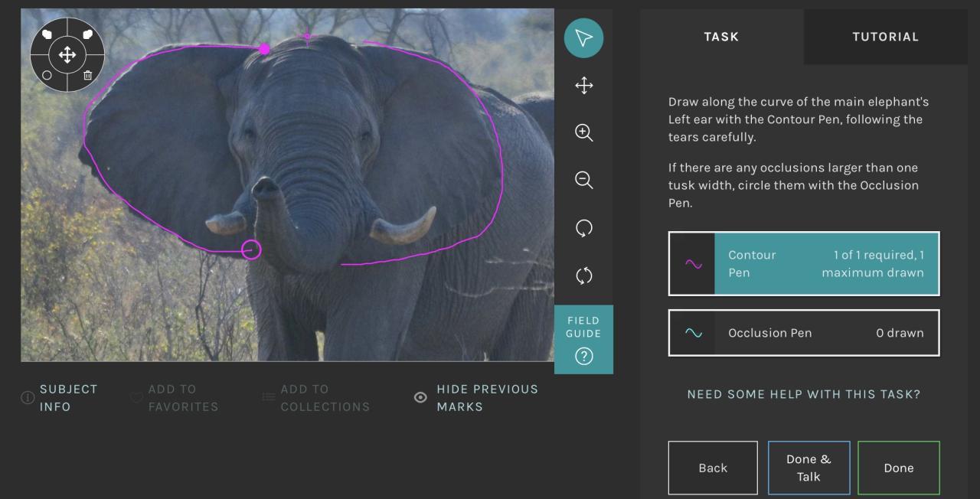The width and height of the screenshot is (980, 499).
Task: Click the Done & Talk button
Action: [x=808, y=468]
